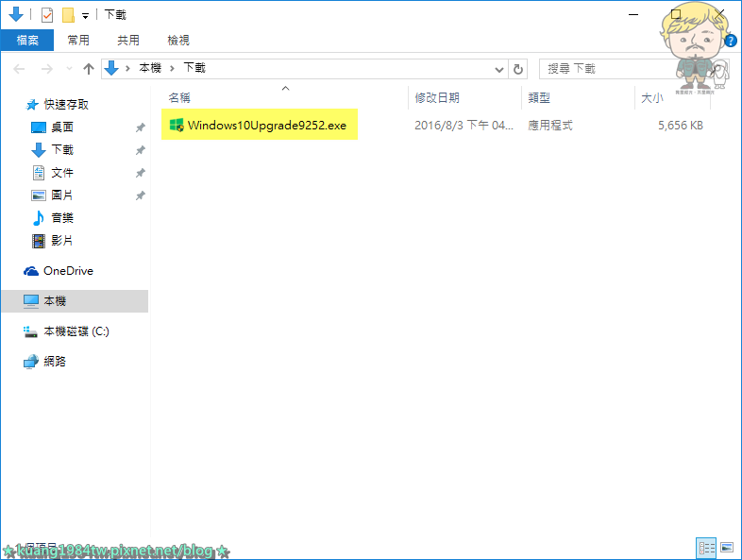Screen dimensions: 742x560
Task: Open 音樂 in the navigation pane
Action: [x=62, y=218]
